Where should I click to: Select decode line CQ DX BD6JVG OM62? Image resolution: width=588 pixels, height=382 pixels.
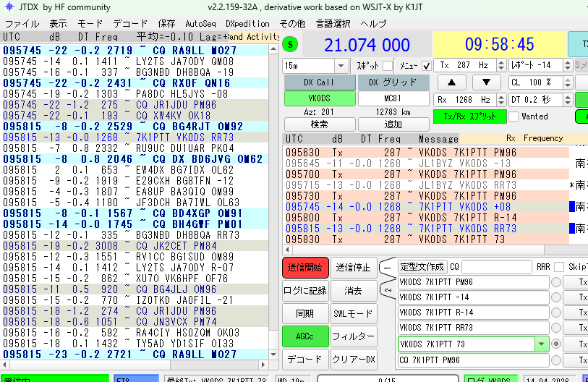coord(135,159)
